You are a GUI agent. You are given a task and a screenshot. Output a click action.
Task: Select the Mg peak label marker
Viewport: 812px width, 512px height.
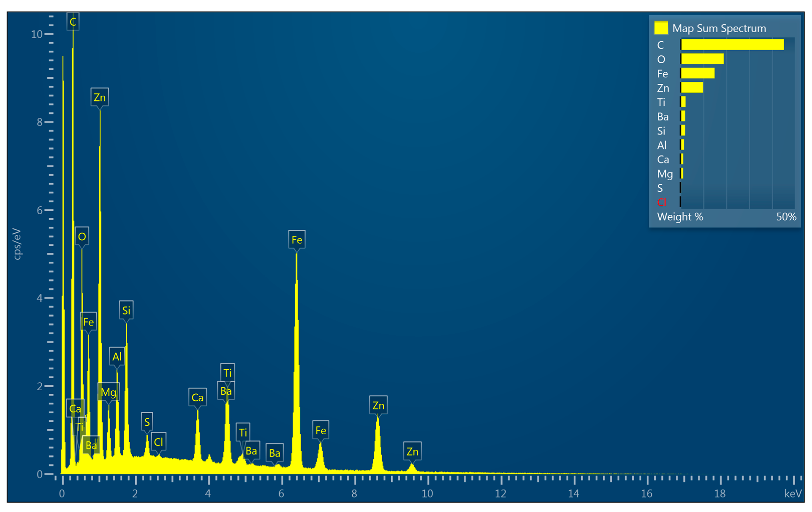point(108,392)
